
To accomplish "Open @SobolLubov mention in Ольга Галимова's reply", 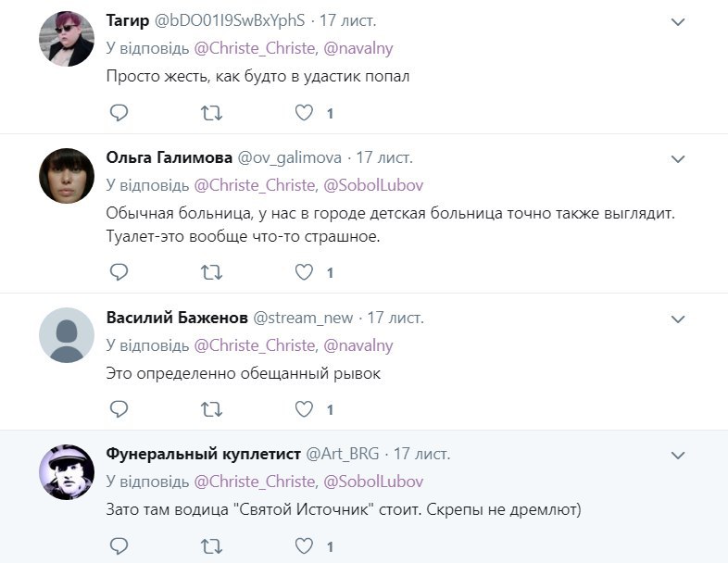I will (x=372, y=185).
